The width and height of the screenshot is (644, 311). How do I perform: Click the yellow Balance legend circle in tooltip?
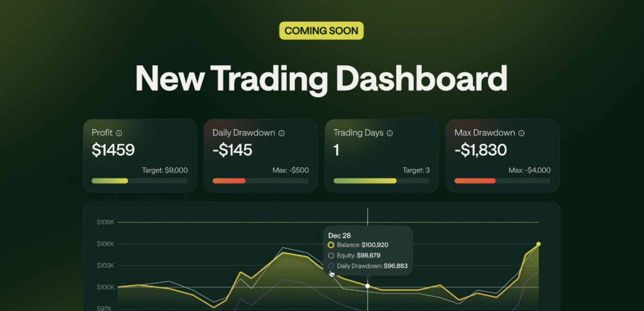click(x=331, y=245)
